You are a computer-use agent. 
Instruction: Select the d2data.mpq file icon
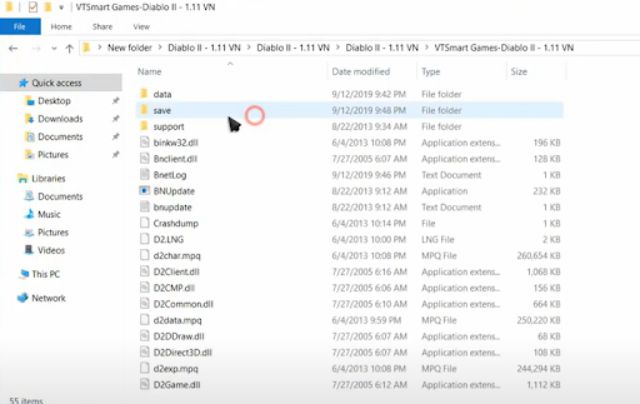point(144,320)
